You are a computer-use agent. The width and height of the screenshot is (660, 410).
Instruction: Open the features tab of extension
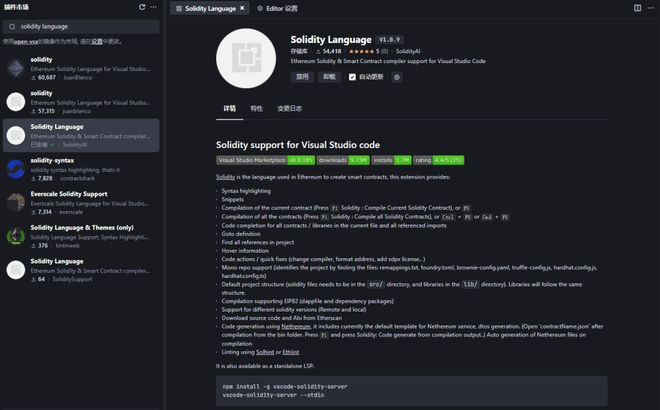point(256,109)
